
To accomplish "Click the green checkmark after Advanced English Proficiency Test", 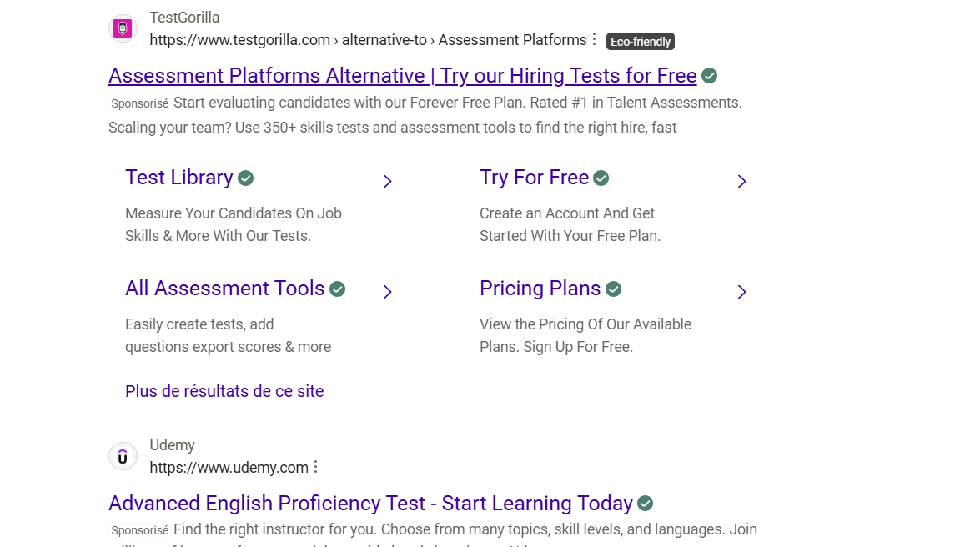I will [x=646, y=504].
